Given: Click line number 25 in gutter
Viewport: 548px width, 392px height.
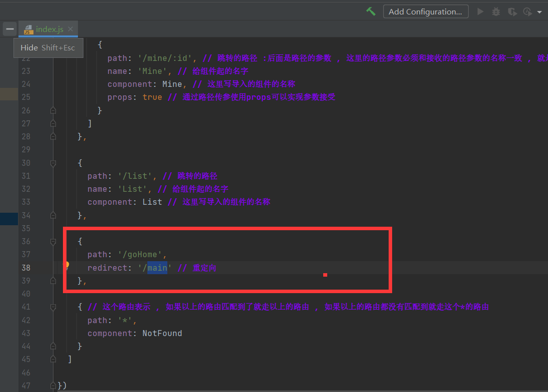Looking at the screenshot, I should pyautogui.click(x=26, y=97).
